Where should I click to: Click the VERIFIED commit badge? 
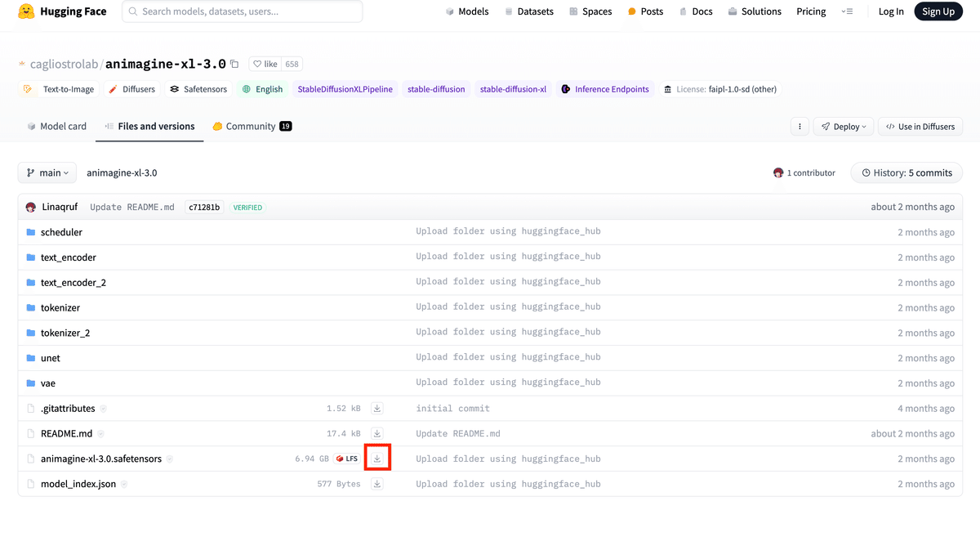[x=247, y=208]
